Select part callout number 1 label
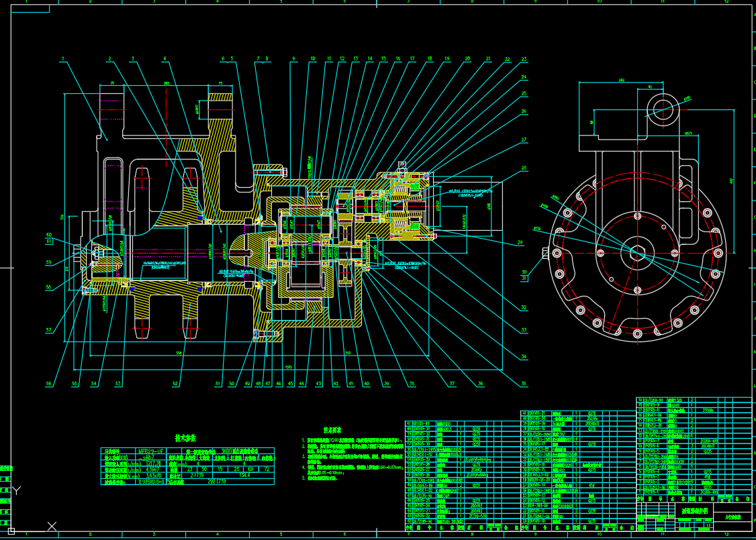Screen dimensions: 756x540 (x=62, y=59)
